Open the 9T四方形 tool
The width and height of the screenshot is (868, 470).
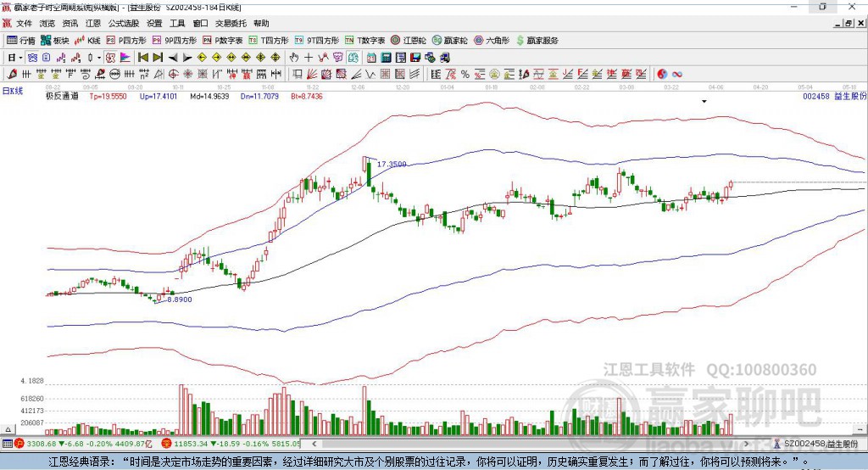[x=317, y=41]
